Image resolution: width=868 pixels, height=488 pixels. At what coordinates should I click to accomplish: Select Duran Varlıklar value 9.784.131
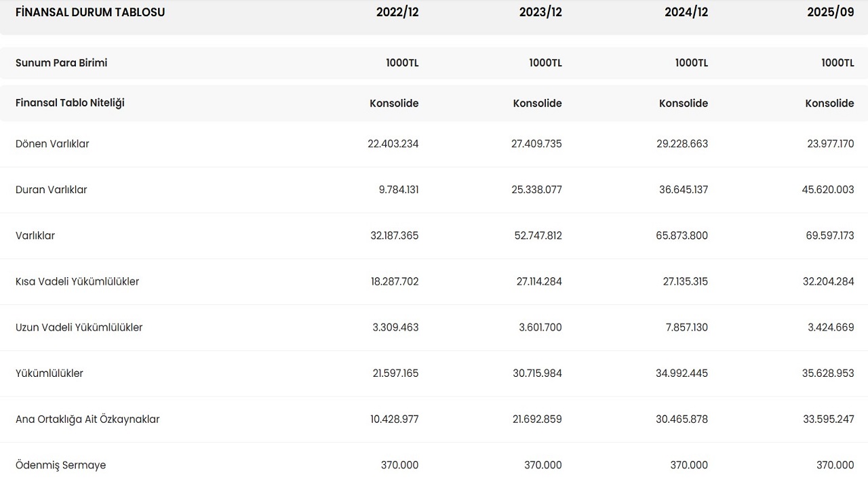tap(399, 190)
